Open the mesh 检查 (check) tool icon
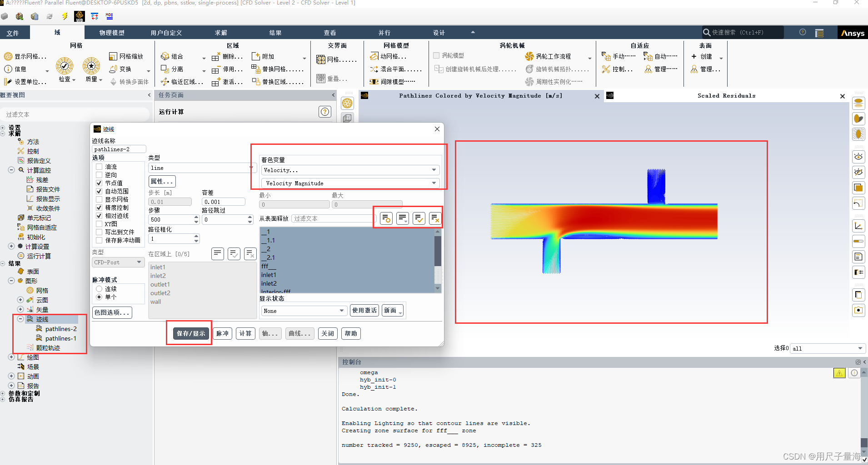 (x=65, y=66)
